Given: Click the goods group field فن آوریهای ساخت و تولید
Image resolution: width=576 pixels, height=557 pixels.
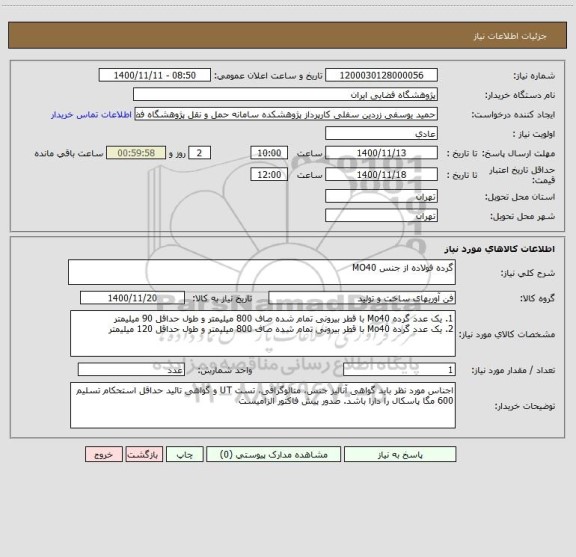Looking at the screenshot, I should point(362,298).
